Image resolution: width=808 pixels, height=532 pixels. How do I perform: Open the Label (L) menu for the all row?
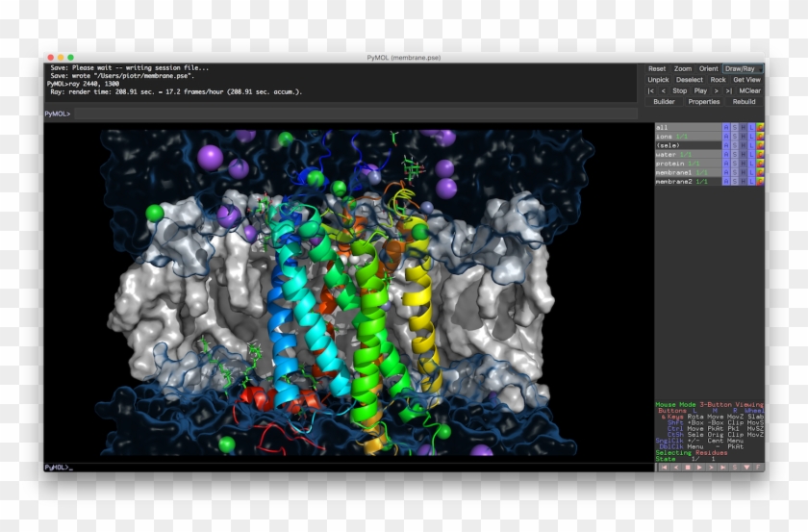click(752, 127)
